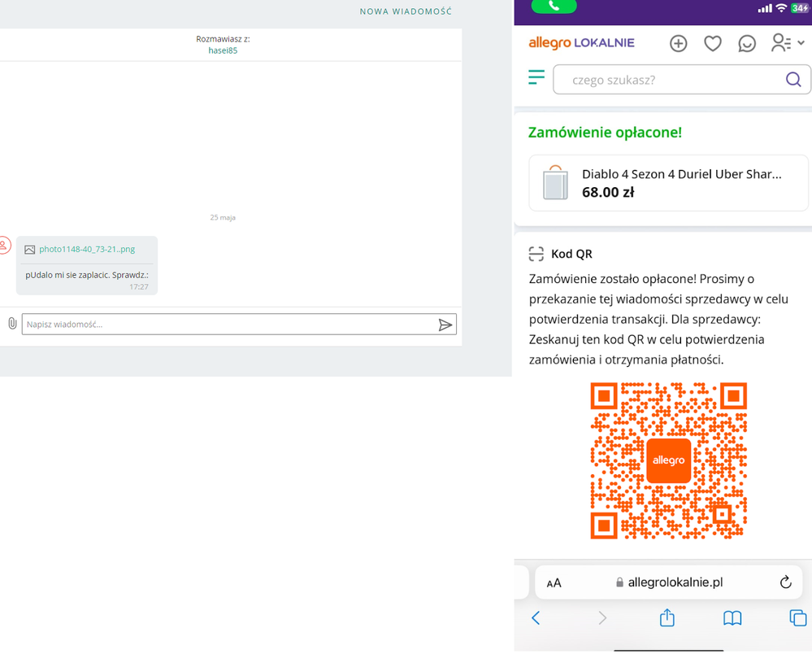
Task: Click the magnifier search icon
Action: click(792, 79)
